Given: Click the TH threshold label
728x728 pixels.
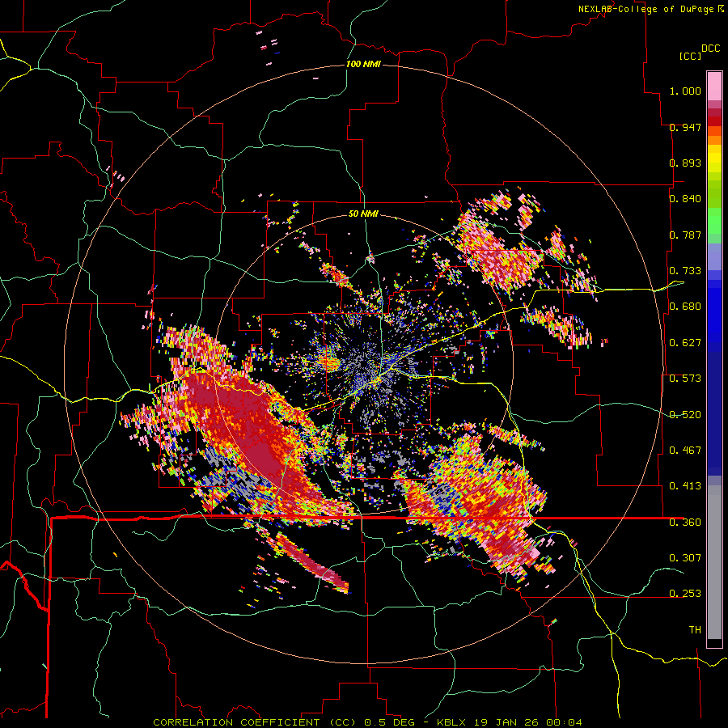Looking at the screenshot, I should [x=695, y=630].
